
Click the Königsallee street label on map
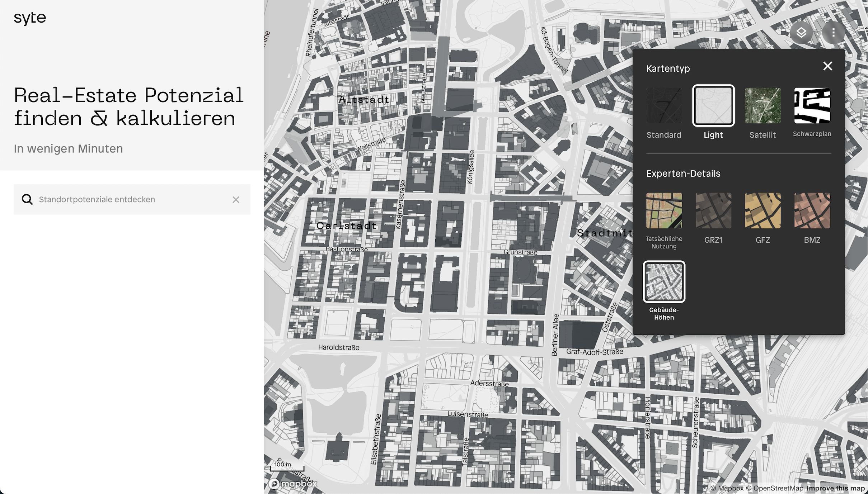pyautogui.click(x=470, y=167)
